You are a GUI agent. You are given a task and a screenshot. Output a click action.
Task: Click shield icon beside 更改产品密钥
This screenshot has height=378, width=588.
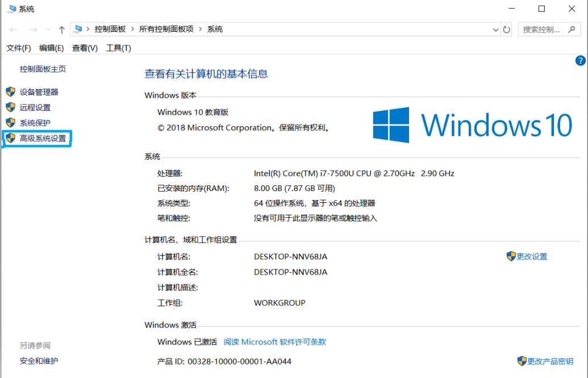point(522,361)
